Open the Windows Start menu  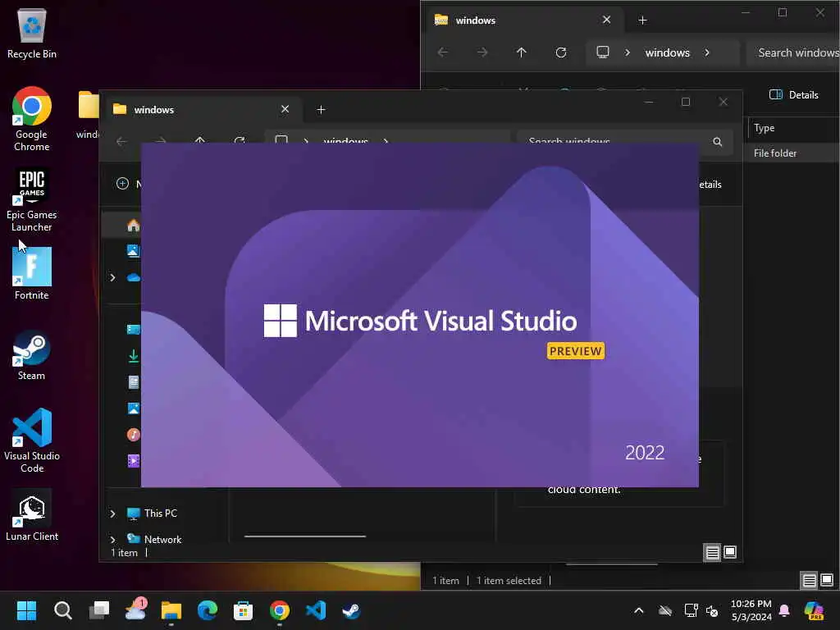point(26,610)
